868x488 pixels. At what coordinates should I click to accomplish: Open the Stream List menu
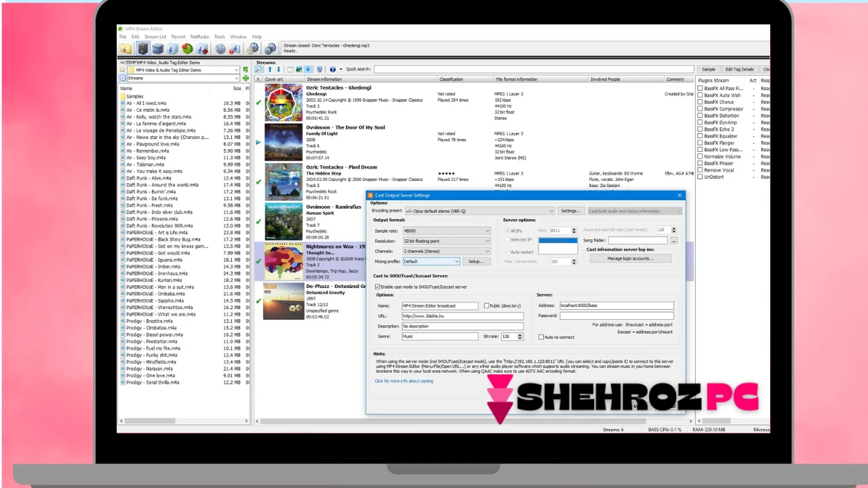[155, 37]
